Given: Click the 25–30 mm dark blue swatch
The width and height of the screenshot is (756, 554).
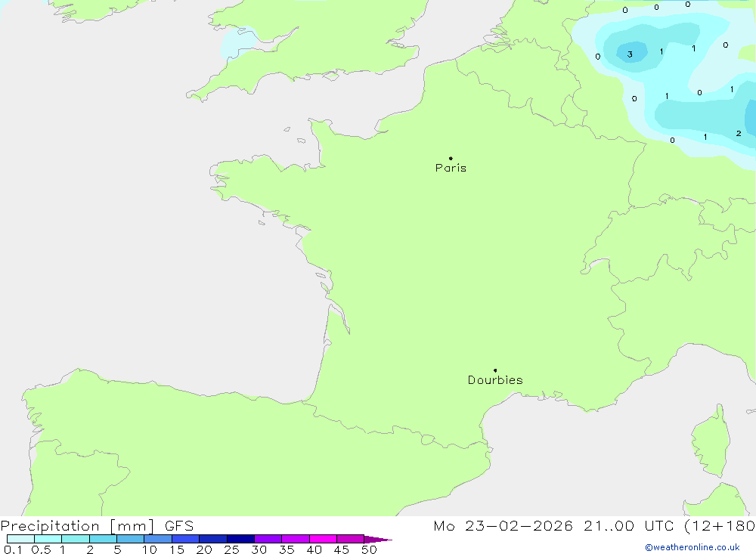Looking at the screenshot, I should point(240,539).
